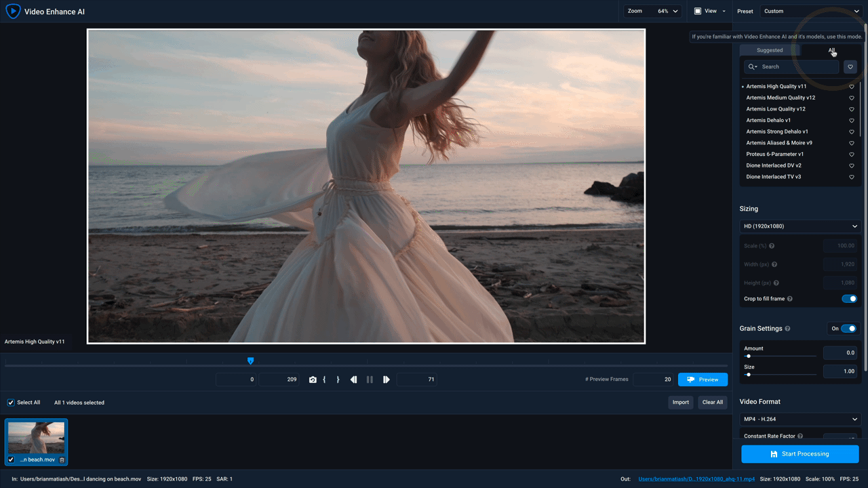Click the Import button
This screenshot has height=488, width=868.
click(x=680, y=403)
